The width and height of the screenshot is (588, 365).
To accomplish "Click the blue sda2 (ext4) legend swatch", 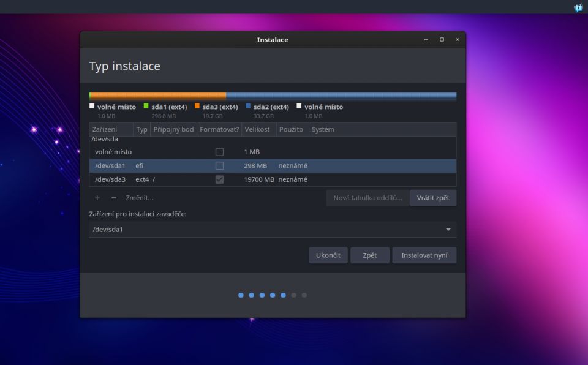I will click(x=248, y=106).
